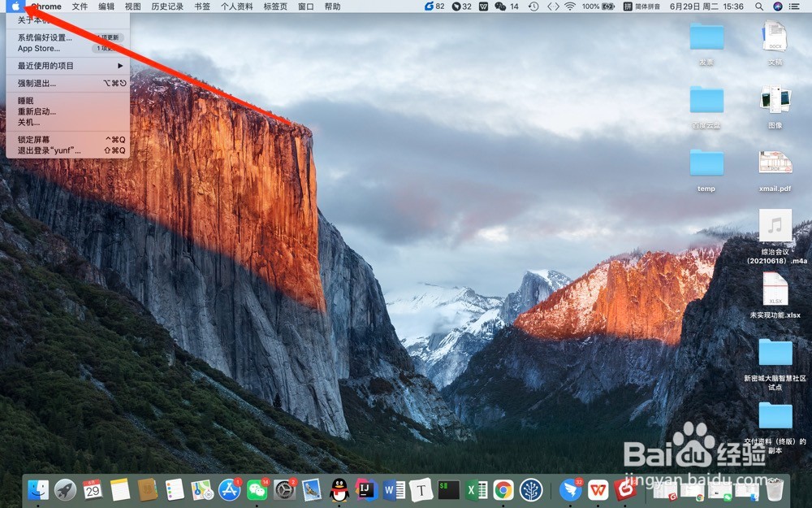
Task: Select the temp folder on desktop
Action: [x=706, y=170]
